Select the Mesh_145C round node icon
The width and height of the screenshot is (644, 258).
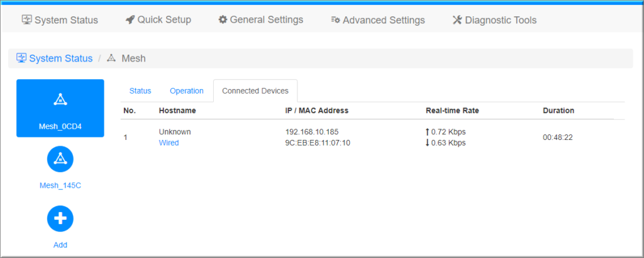coord(60,159)
